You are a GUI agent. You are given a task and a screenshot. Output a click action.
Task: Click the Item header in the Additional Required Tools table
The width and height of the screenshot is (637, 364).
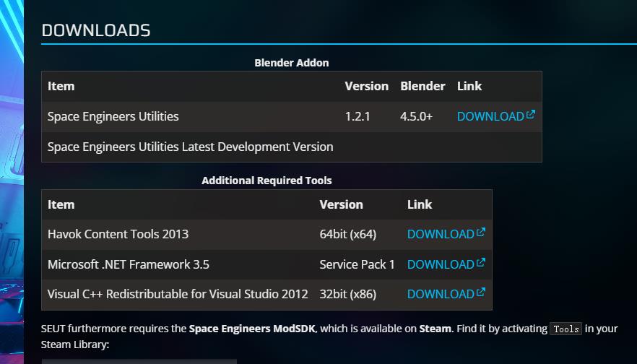(61, 204)
